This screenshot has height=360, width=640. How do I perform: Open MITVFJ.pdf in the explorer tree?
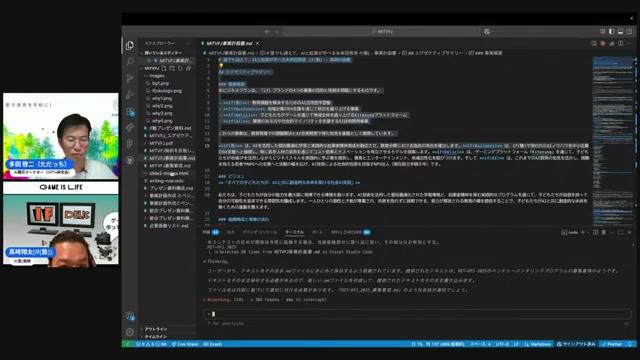(161, 143)
